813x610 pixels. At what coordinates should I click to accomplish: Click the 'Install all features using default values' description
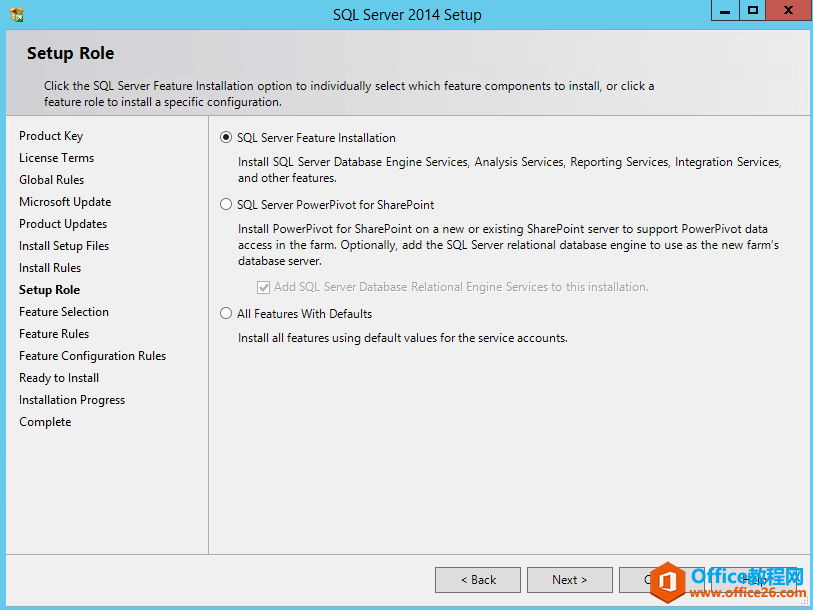coord(402,338)
